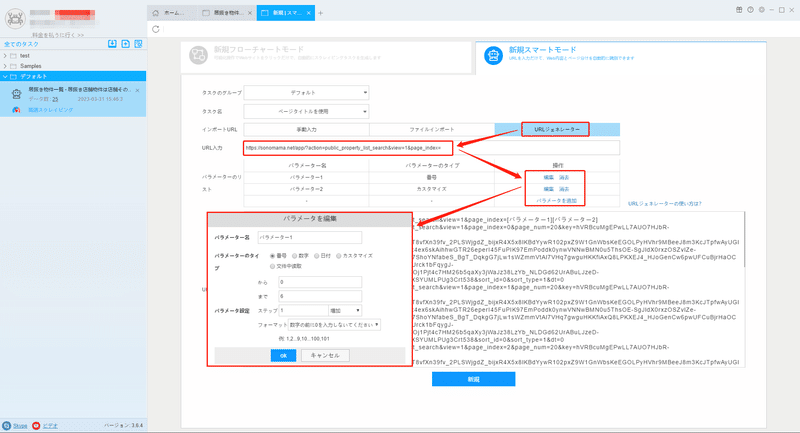Select the カスタマイズ parameter type radio

tap(338, 256)
